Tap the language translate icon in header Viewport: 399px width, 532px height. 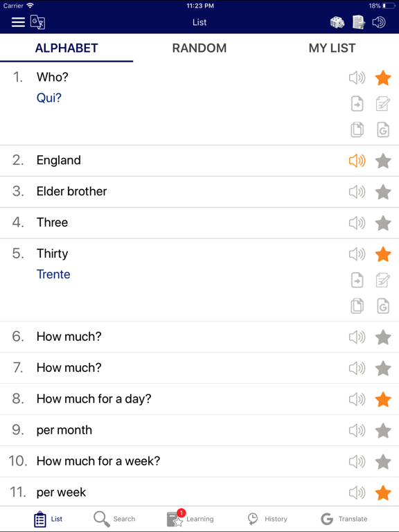(37, 22)
